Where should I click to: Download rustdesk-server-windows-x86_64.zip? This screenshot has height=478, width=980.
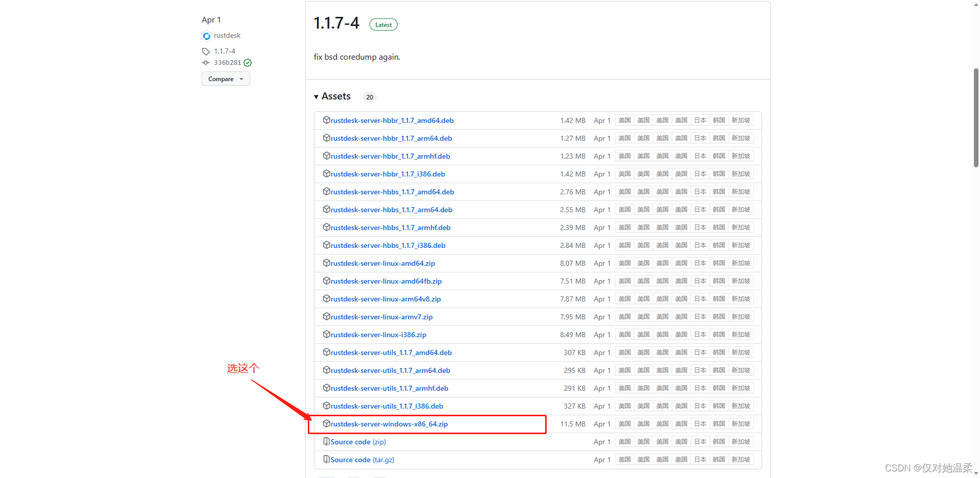tap(389, 424)
